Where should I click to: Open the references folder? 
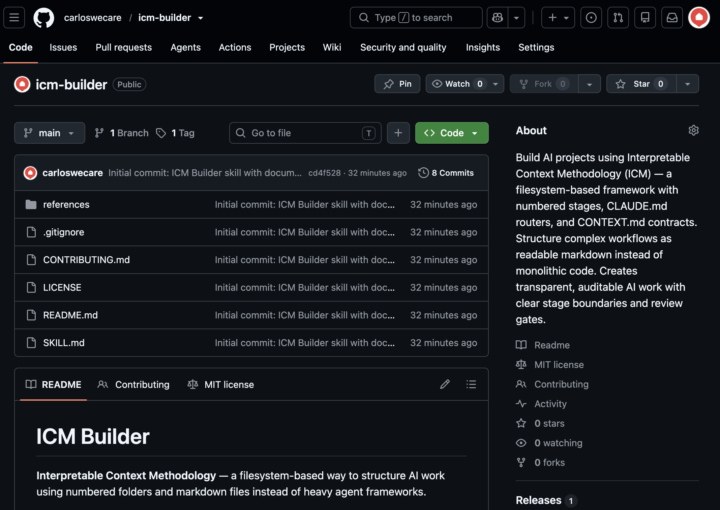point(66,205)
